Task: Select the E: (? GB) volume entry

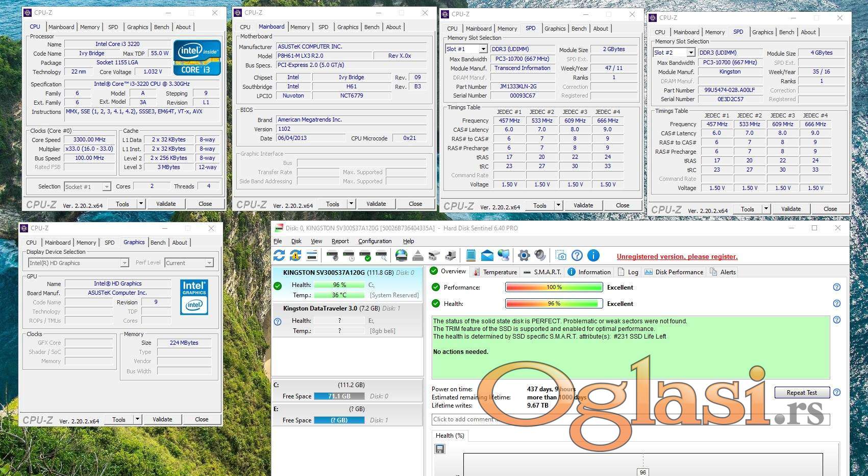Action: (348, 414)
